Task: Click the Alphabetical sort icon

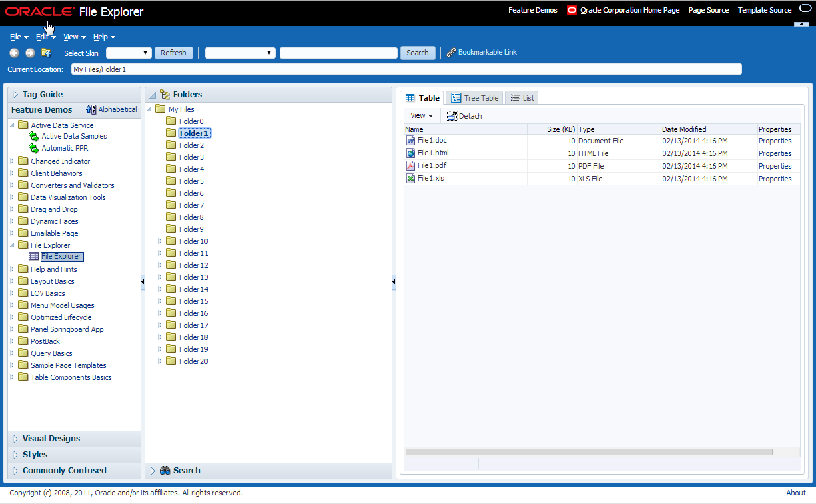Action: coord(91,109)
